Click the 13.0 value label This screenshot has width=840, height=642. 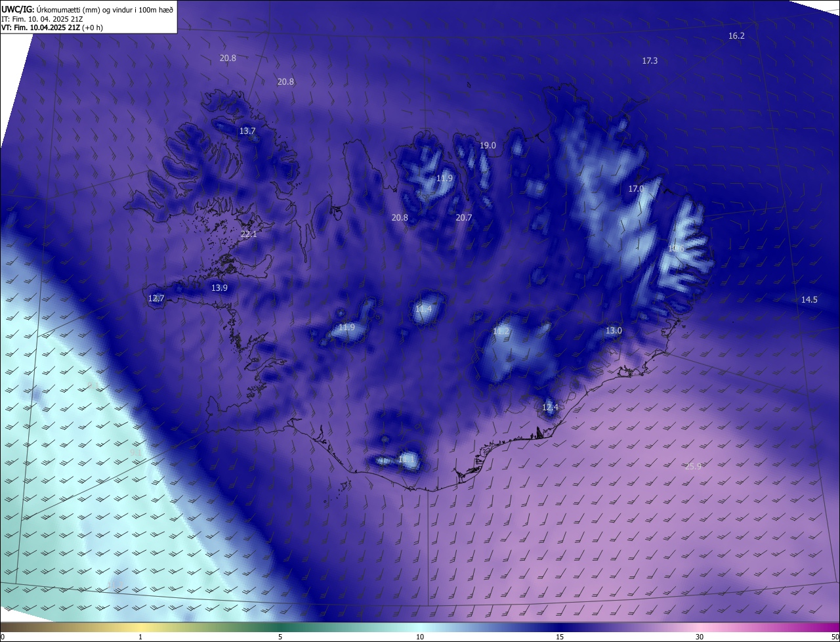click(614, 331)
